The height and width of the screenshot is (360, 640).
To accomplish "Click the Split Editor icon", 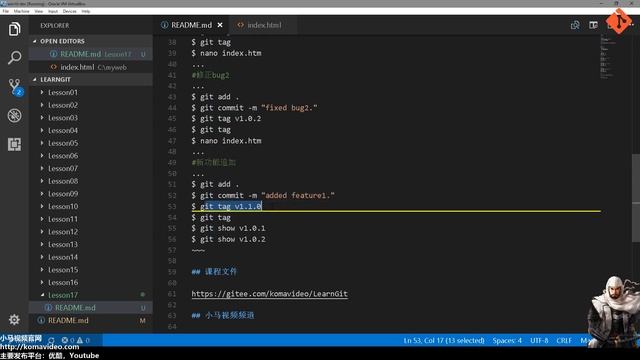I will [x=593, y=25].
